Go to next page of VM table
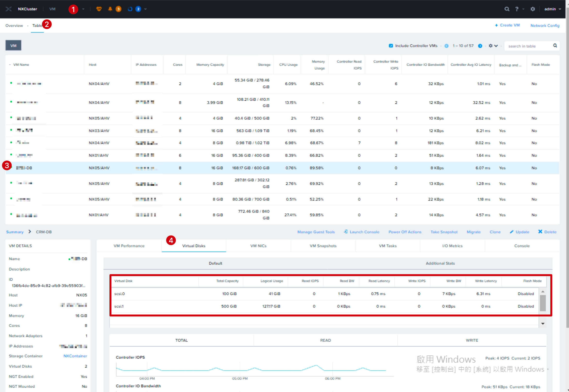The height and width of the screenshot is (392, 569). click(x=480, y=46)
